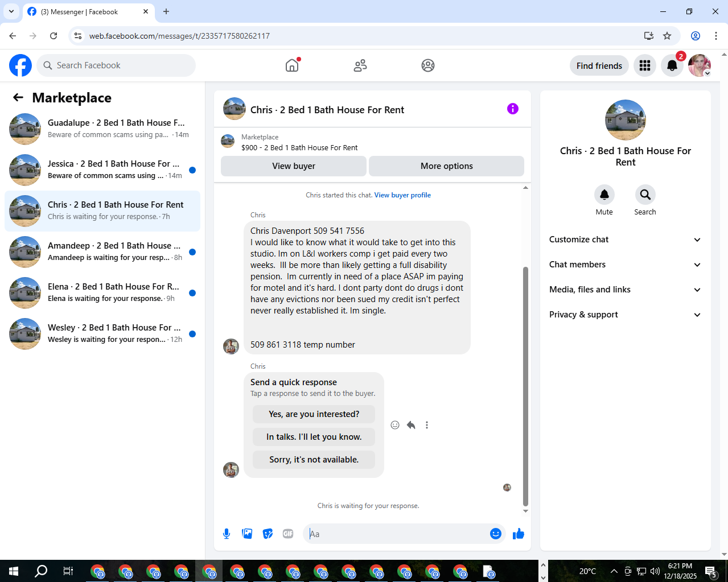Open the Amandeep conversation
This screenshot has width=728, height=582.
click(x=102, y=251)
